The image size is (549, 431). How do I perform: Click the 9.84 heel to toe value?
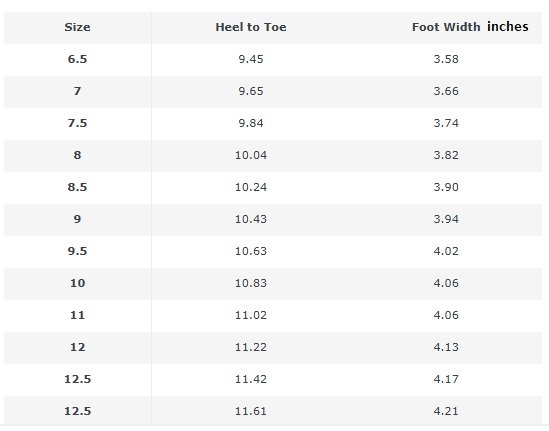pos(251,123)
